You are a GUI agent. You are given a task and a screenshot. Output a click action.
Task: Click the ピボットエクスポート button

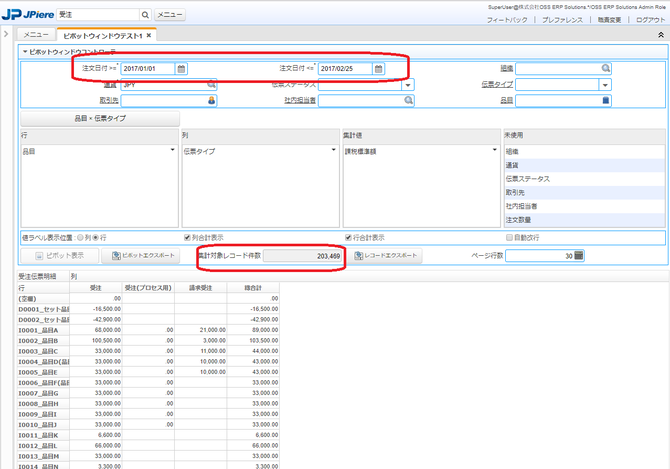[x=141, y=256]
